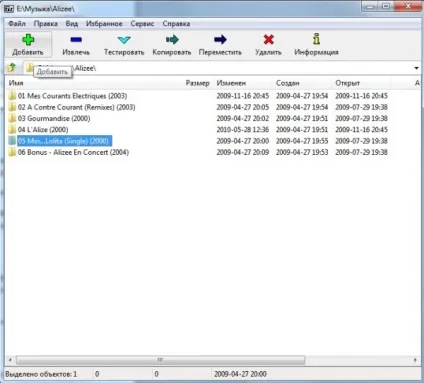Select 02 A Contre Courant (Remixes) folder name
Viewport: 424px width, 383px height.
tap(76, 107)
